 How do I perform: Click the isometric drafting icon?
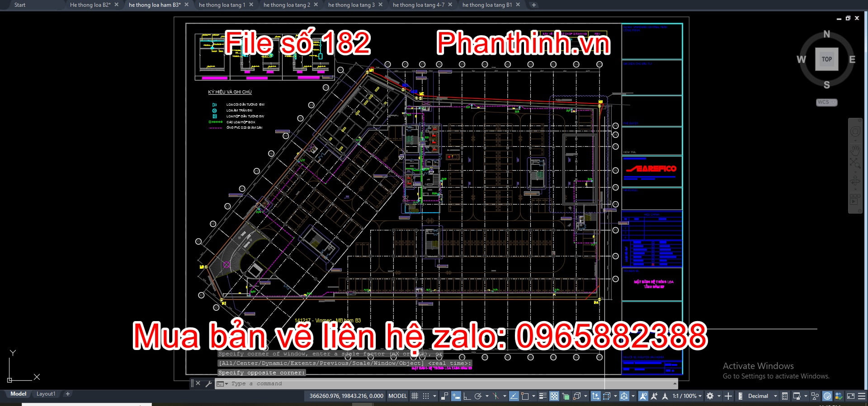click(x=496, y=396)
